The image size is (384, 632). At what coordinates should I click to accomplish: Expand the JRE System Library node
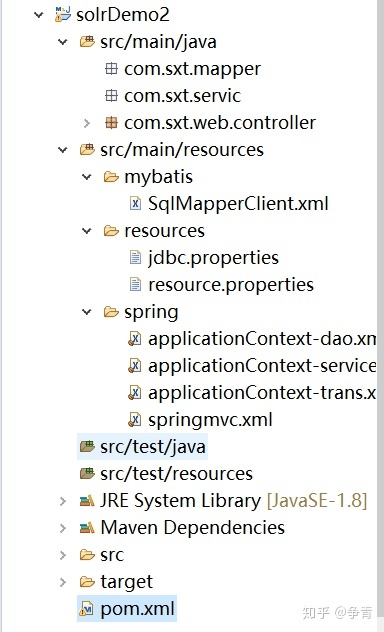point(62,501)
